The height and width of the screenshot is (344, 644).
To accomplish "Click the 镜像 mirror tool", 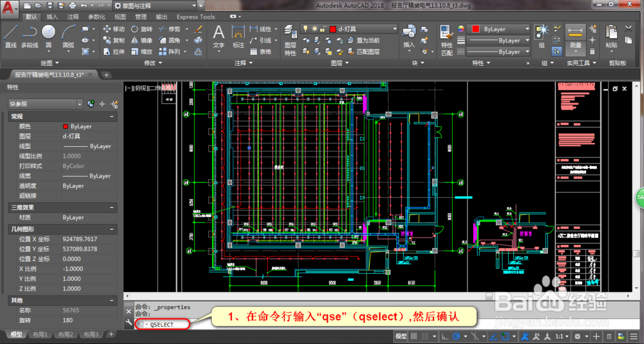I will click(x=142, y=41).
